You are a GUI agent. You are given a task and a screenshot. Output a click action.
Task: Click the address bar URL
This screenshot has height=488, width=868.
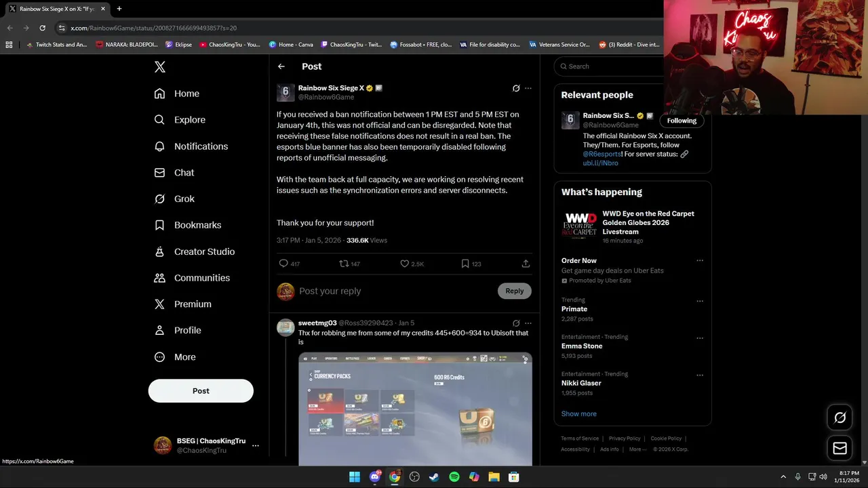tap(154, 28)
